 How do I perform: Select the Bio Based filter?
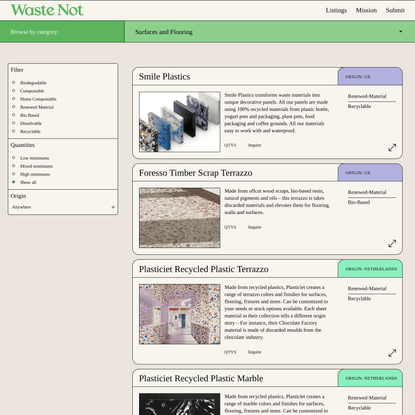(x=14, y=115)
